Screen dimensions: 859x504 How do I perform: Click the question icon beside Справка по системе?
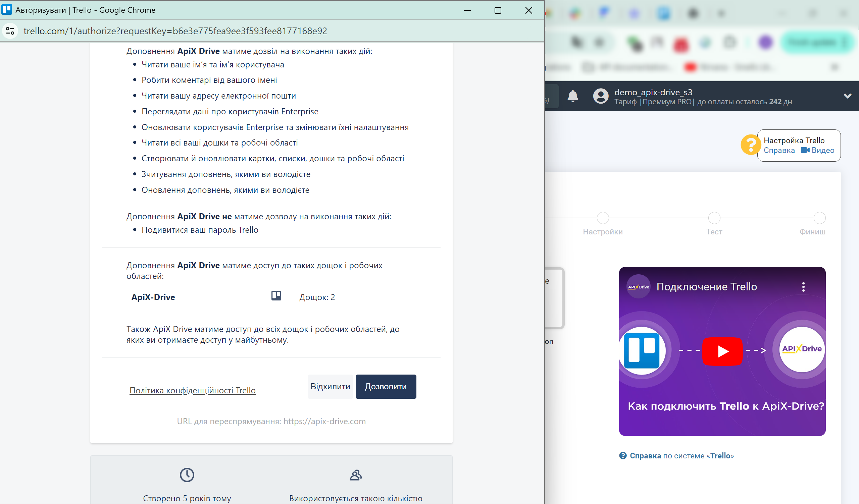[623, 456]
